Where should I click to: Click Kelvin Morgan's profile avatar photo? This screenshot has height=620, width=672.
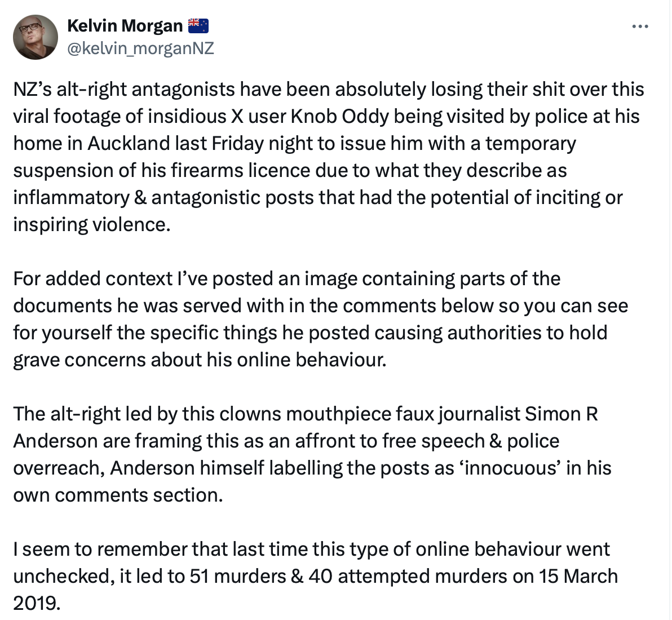click(x=36, y=37)
